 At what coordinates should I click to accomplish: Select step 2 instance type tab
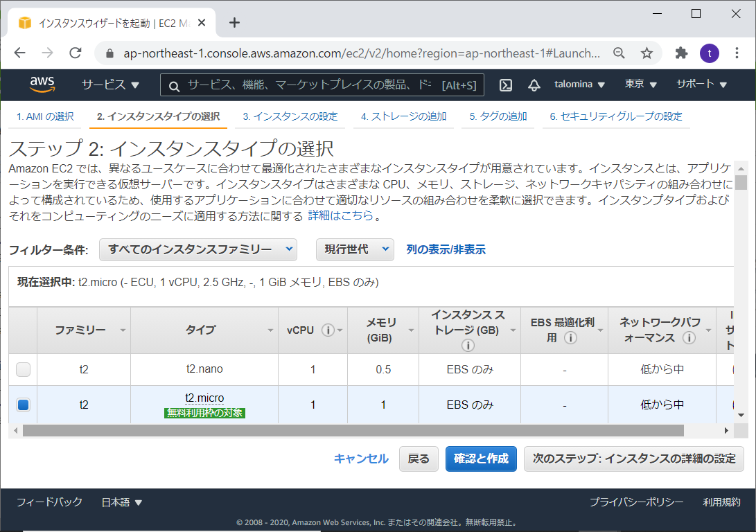[x=158, y=116]
